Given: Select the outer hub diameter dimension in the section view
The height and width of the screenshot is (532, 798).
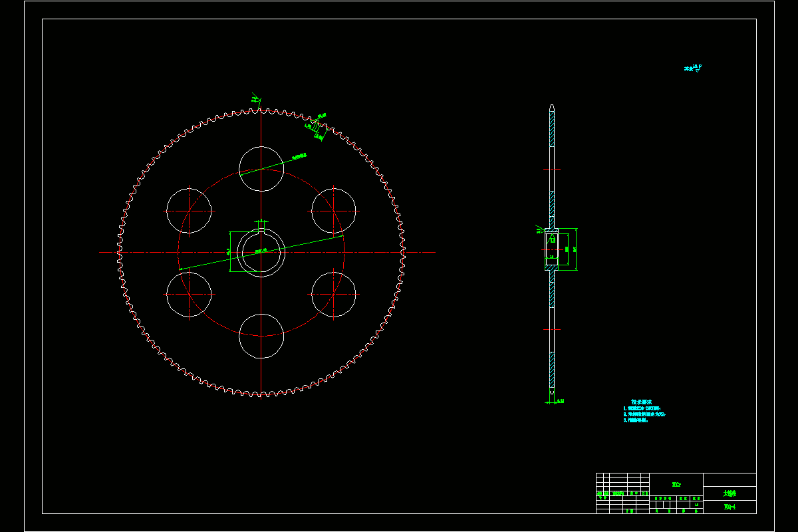Looking at the screenshot, I should click(x=575, y=249).
